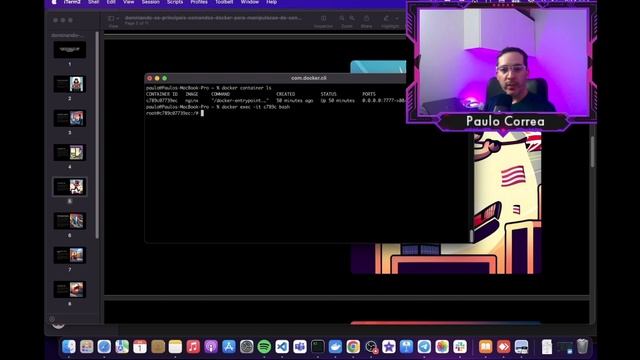Click the terminal prompt cursor in com.docker.cli window
Viewport: 640px width, 360px height.
202,113
